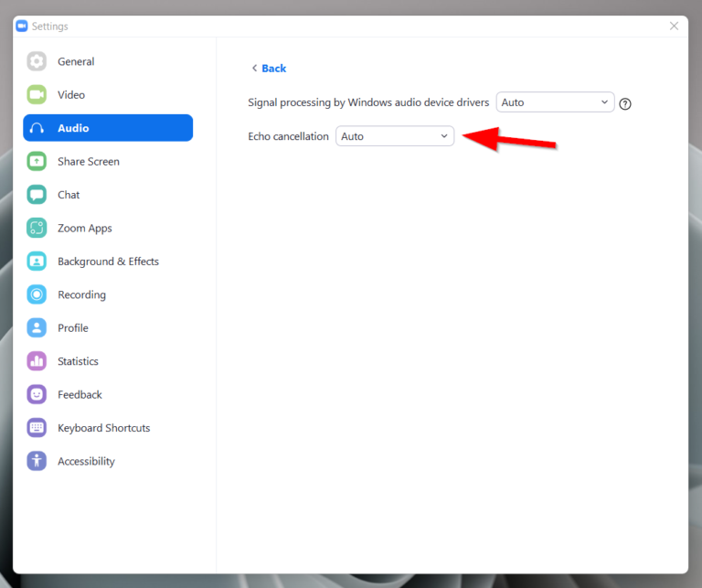This screenshot has width=702, height=588.
Task: Open Accessibility settings
Action: [x=108, y=461]
